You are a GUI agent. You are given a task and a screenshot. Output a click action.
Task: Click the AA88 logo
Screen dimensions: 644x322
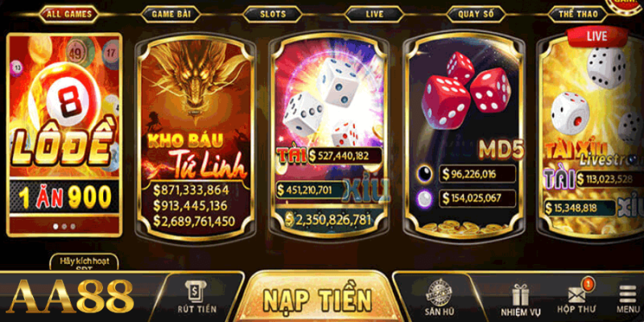point(72,296)
